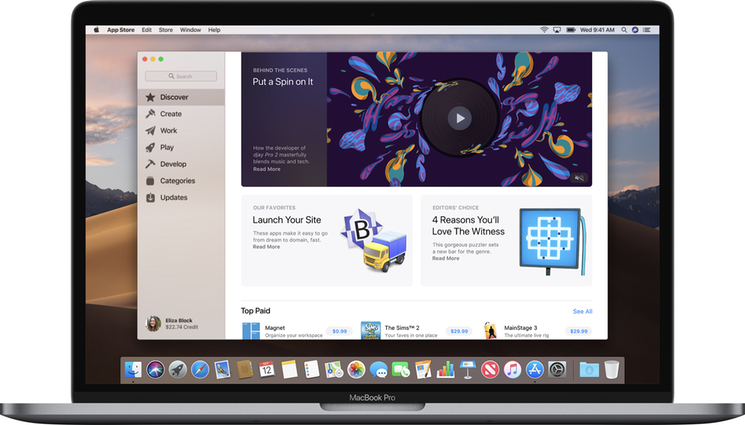The width and height of the screenshot is (745, 425).
Task: Play the djay Pro featured video
Action: 459,118
